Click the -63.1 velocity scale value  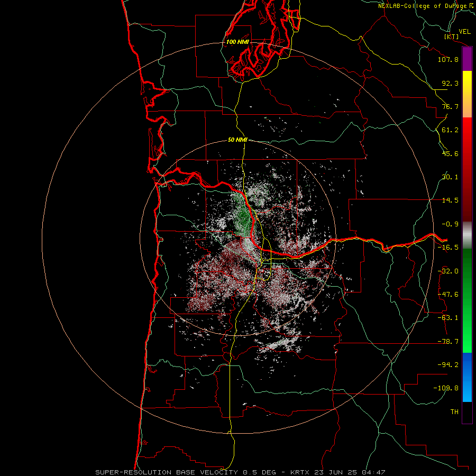[448, 318]
